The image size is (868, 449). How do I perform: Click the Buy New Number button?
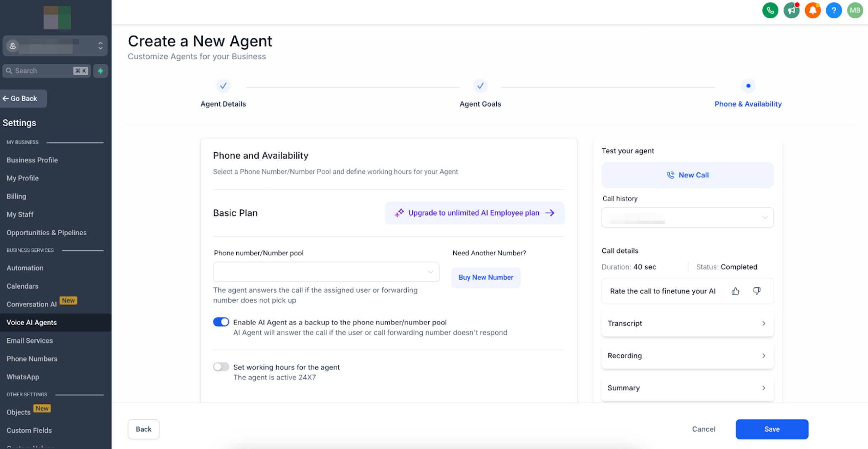(486, 277)
